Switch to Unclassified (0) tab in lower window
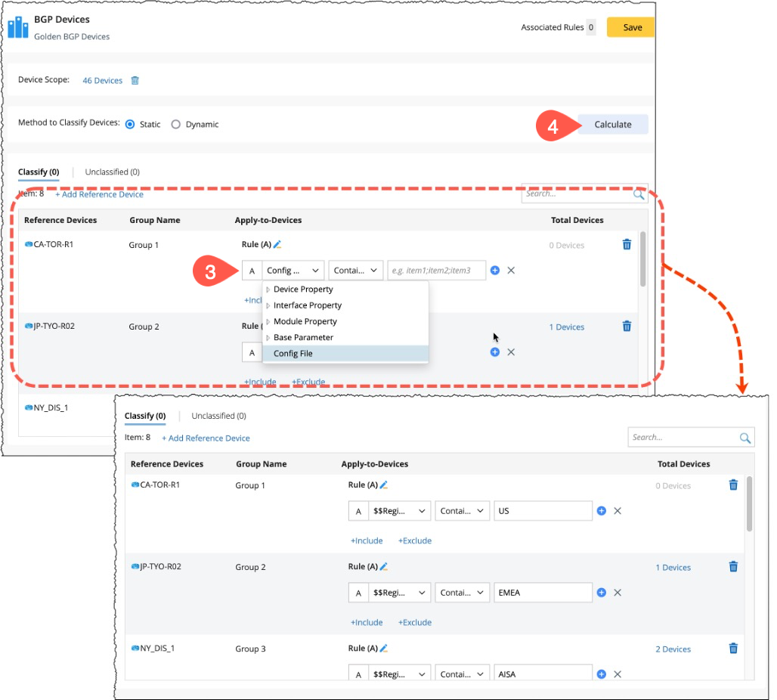 tap(219, 416)
